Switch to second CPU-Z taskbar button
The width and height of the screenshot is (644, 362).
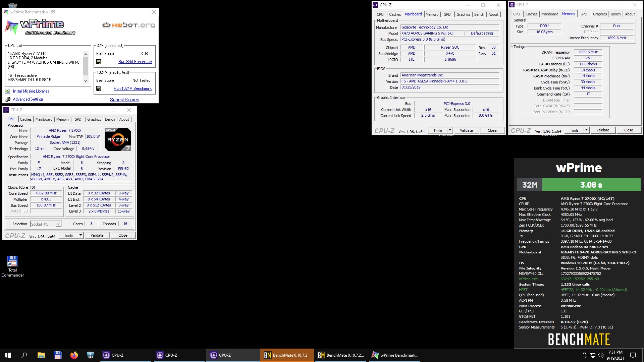(179, 355)
